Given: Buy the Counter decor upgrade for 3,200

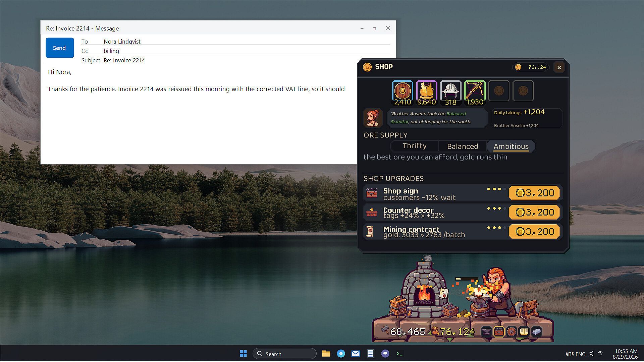Looking at the screenshot, I should coord(534,212).
